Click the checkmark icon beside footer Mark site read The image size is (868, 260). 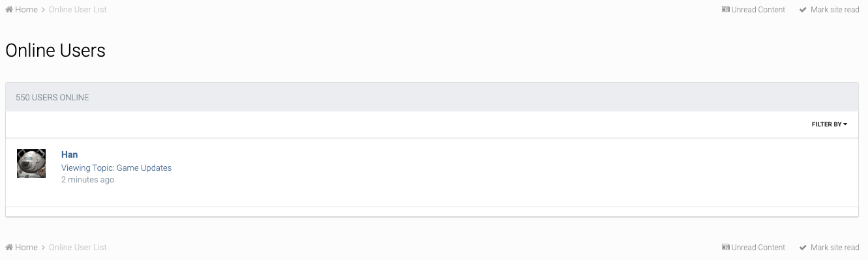pos(803,248)
